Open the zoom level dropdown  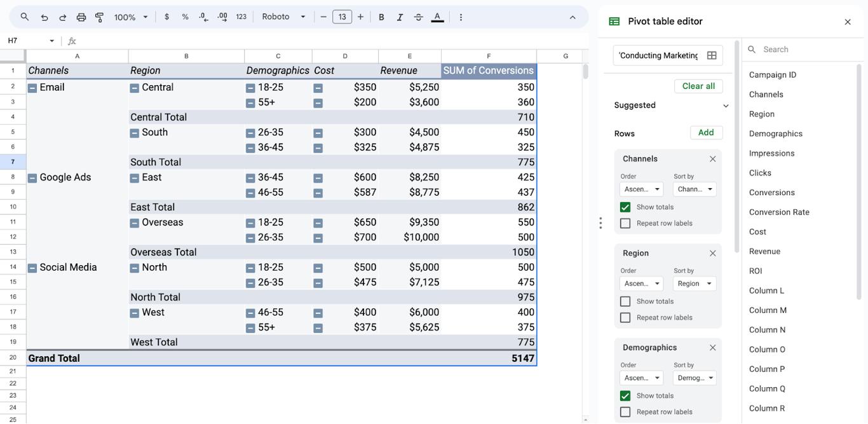click(132, 17)
